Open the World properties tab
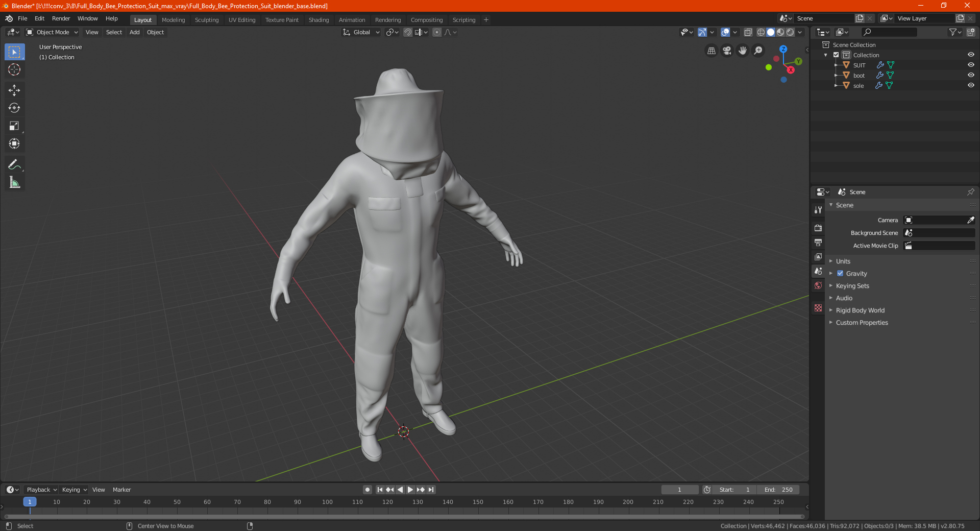980x531 pixels. point(818,285)
